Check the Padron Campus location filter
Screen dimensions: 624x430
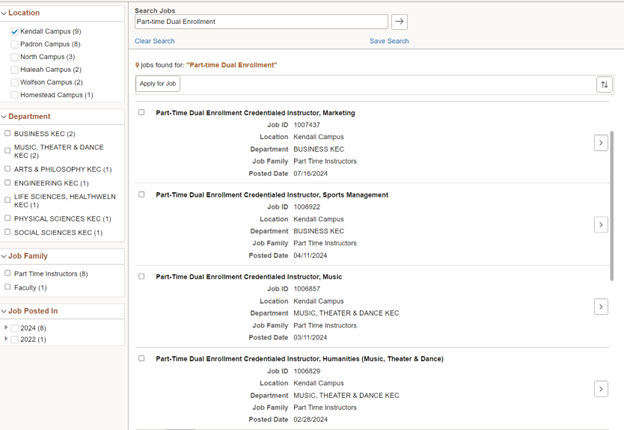[14, 44]
